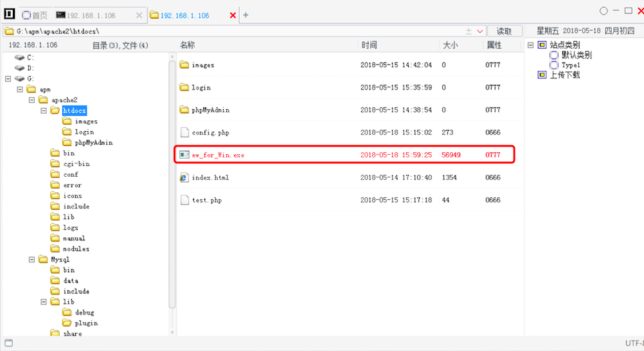
Task: Click the debug folder icon in tree
Action: click(67, 312)
